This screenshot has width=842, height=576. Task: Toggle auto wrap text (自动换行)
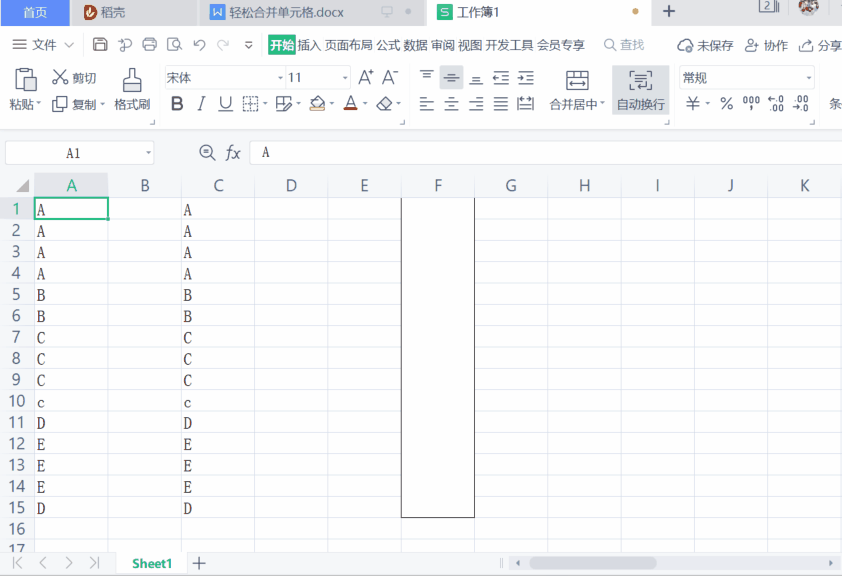[640, 90]
